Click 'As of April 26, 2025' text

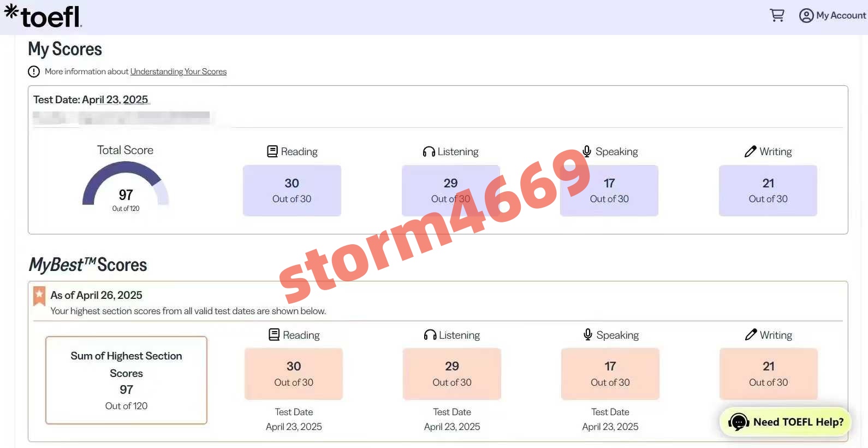pyautogui.click(x=96, y=295)
